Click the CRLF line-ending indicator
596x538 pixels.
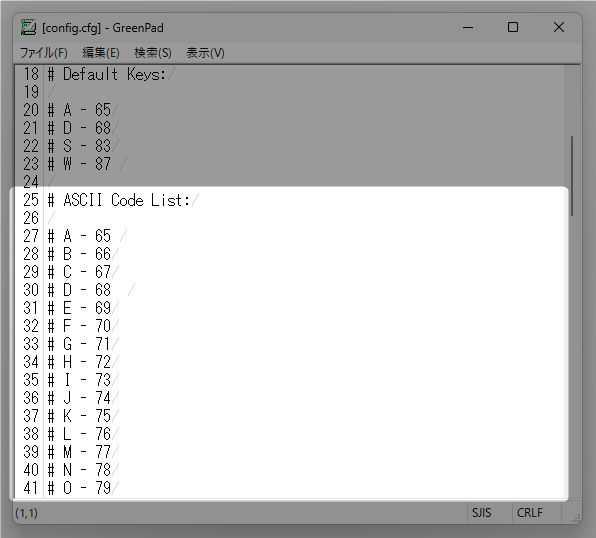tap(529, 513)
